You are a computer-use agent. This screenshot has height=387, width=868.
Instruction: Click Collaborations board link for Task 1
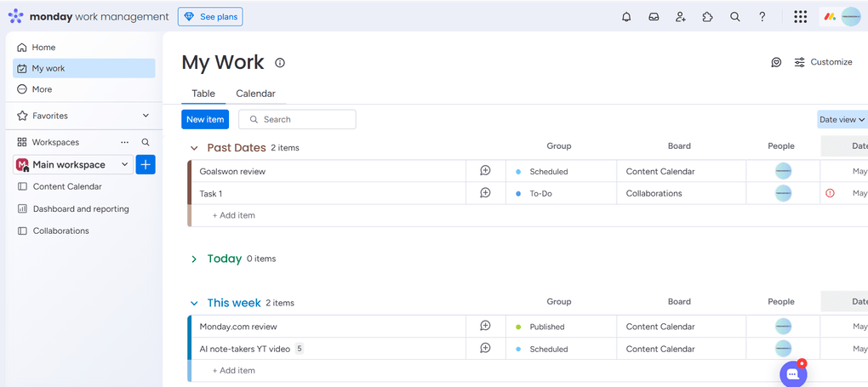point(654,194)
